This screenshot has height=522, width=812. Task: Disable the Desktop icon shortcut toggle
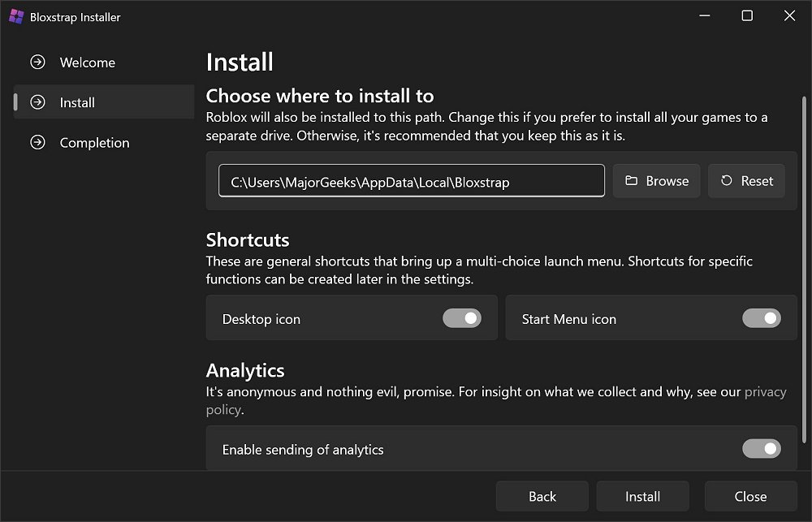(462, 318)
